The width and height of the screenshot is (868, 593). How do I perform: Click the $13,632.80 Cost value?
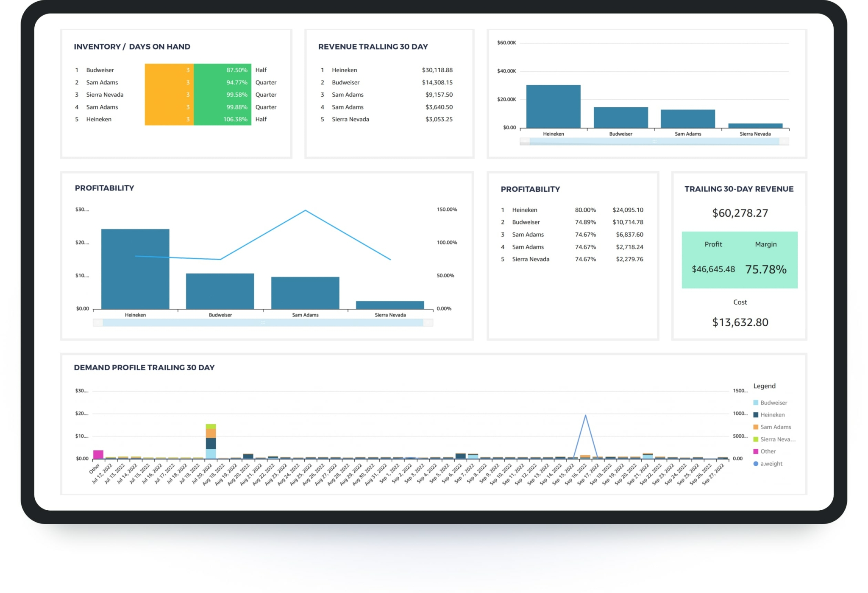point(740,322)
